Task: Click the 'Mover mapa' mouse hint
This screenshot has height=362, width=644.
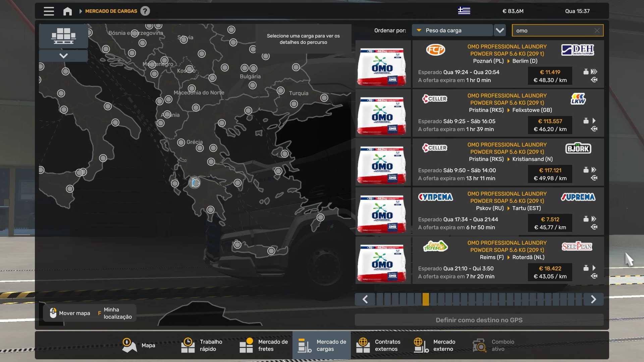Action: 70,313
